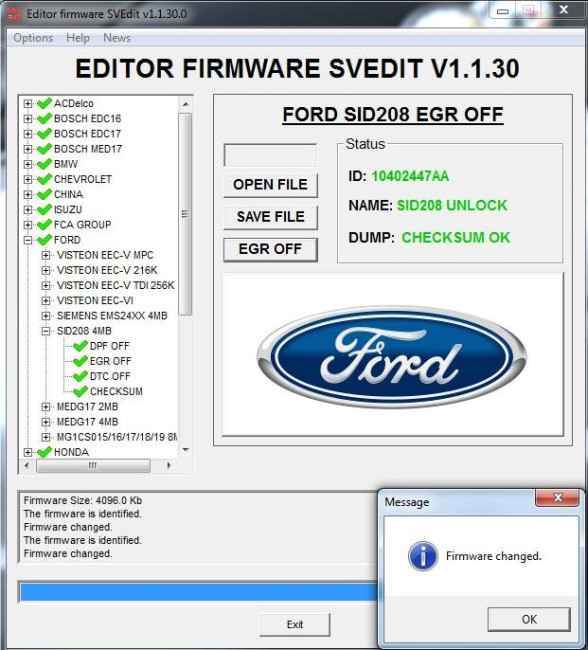This screenshot has height=650, width=588.
Task: Click the green checkmark beside EGR OFF item
Action: click(x=80, y=361)
